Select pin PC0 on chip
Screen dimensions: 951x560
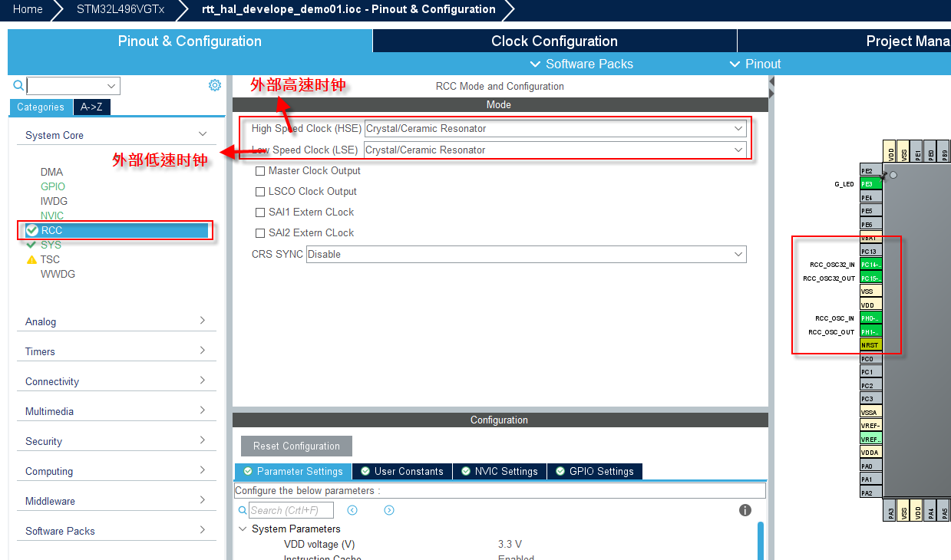(870, 358)
